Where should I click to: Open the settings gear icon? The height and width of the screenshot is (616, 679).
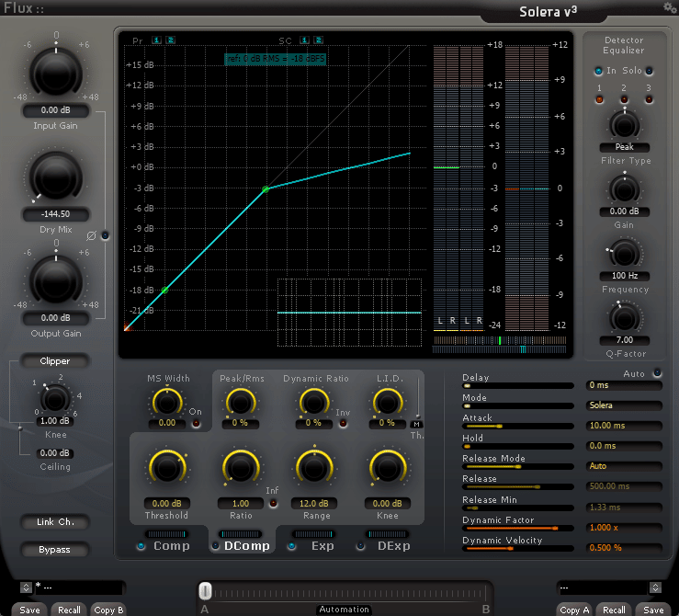669,7
